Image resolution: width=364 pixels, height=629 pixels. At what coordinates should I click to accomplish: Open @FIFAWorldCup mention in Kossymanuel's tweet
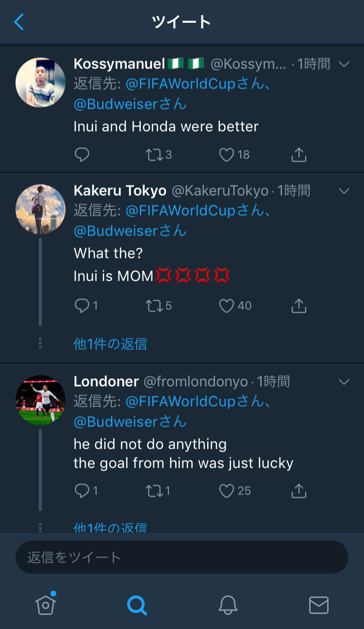click(x=181, y=84)
